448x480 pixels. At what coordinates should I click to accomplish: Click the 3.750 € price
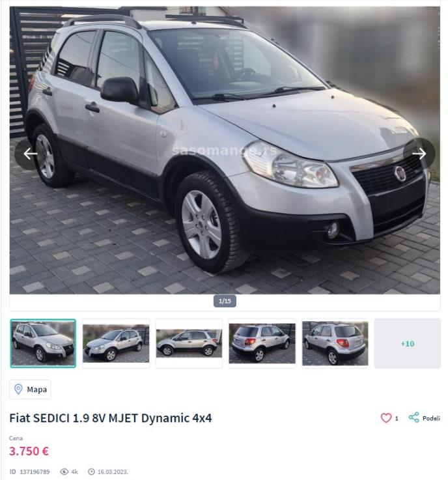pos(29,451)
